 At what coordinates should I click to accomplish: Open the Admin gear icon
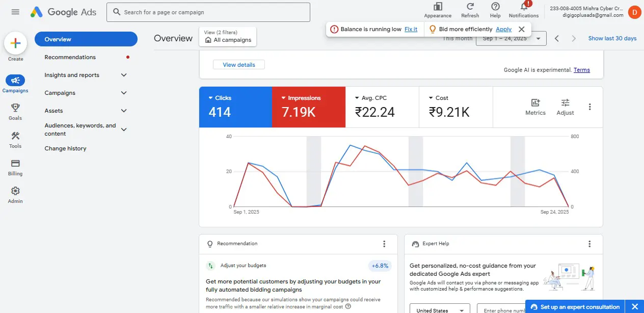[15, 191]
